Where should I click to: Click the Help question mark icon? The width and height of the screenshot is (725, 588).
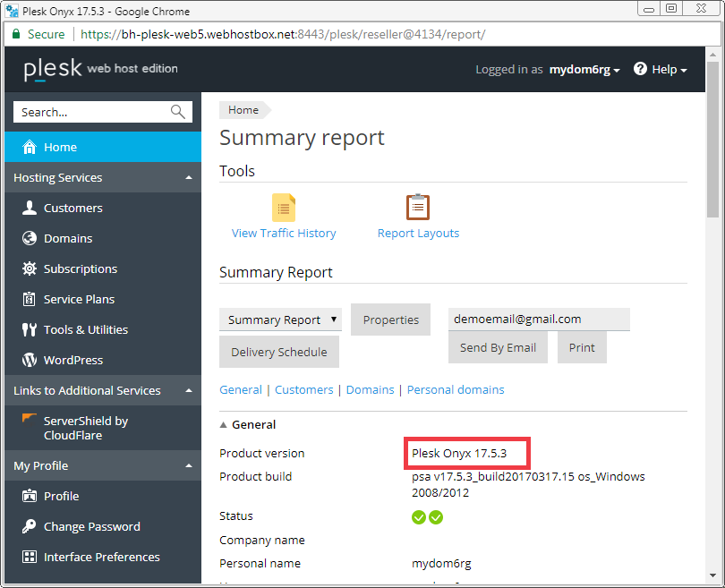click(640, 69)
